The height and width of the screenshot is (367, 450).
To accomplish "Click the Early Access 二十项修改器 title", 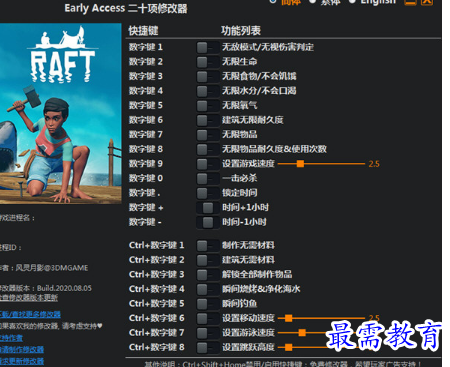I will 126,8.
